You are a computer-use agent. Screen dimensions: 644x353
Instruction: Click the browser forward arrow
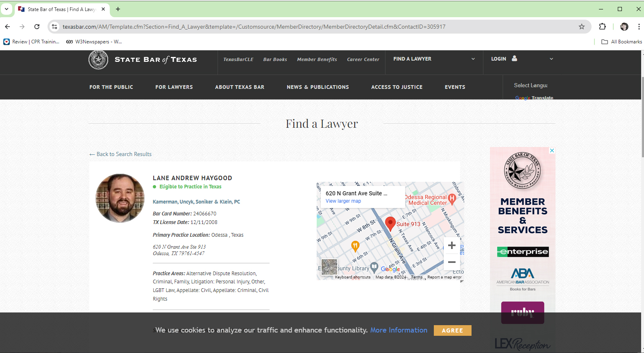pyautogui.click(x=22, y=27)
